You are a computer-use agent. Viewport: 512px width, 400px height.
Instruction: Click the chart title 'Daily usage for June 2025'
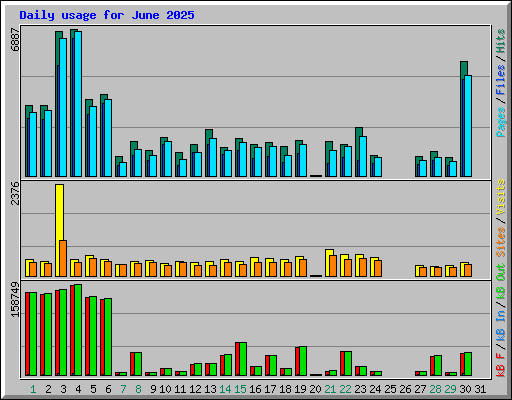(107, 15)
